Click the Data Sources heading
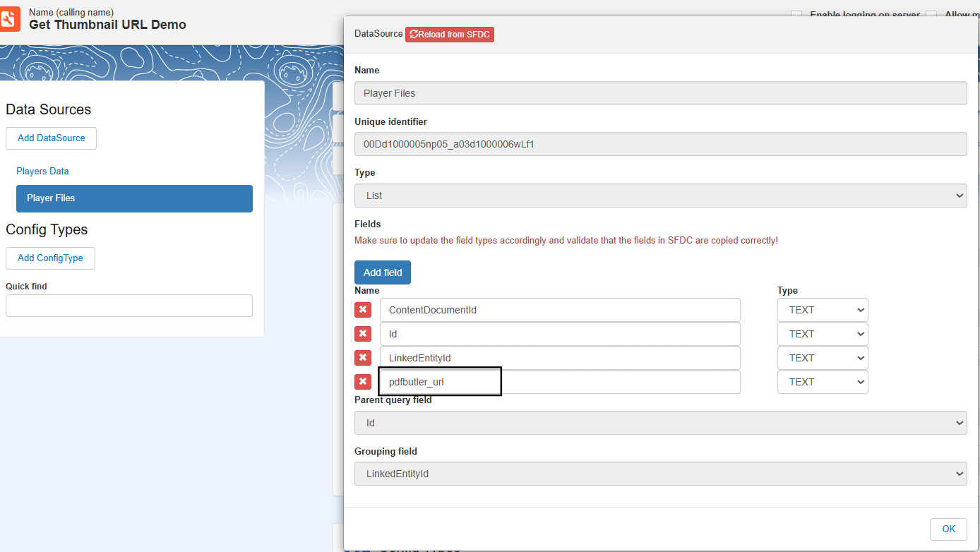This screenshot has width=980, height=552. (x=48, y=109)
